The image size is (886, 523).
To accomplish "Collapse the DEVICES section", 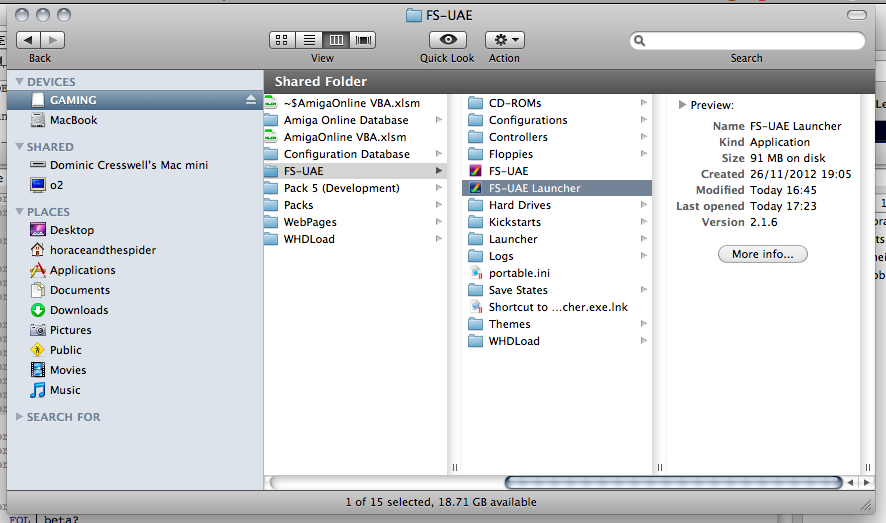I will [x=19, y=82].
